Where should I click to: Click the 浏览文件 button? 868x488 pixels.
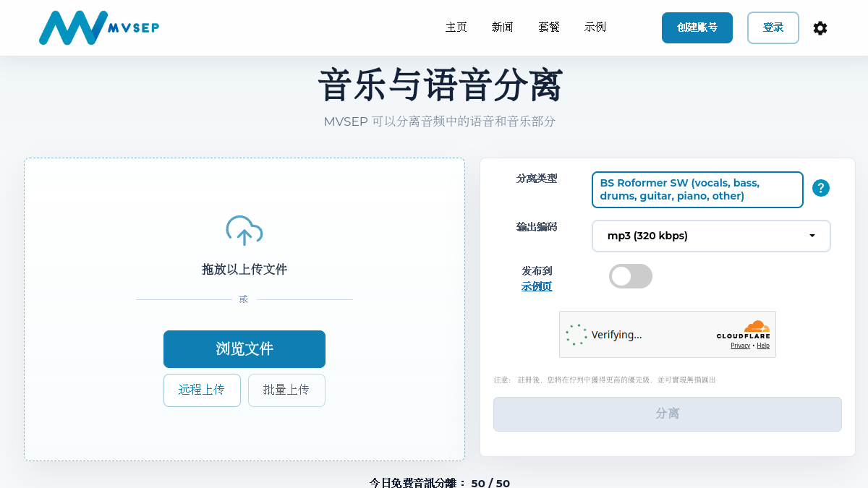point(244,349)
